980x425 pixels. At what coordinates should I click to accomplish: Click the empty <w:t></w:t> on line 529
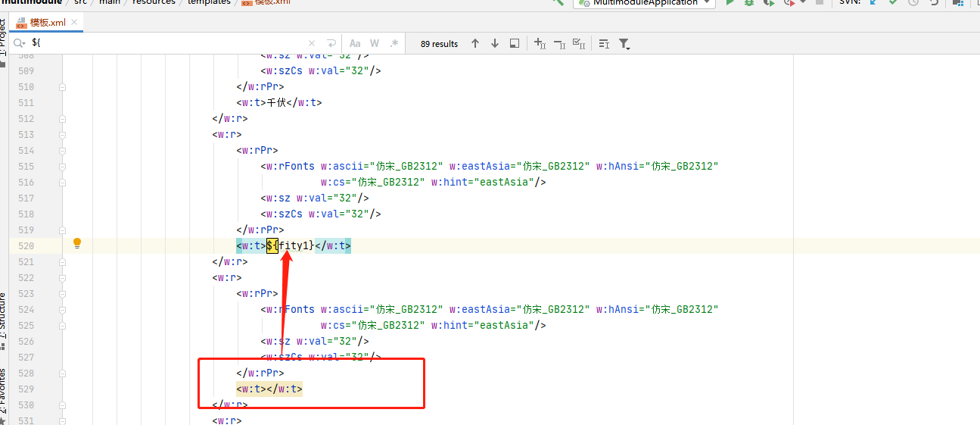click(x=269, y=389)
